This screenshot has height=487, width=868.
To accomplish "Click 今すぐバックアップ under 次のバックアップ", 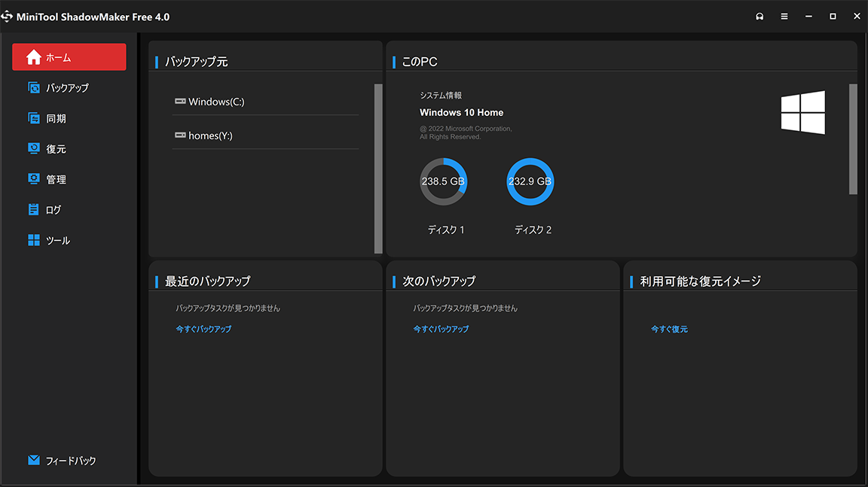I will click(441, 329).
